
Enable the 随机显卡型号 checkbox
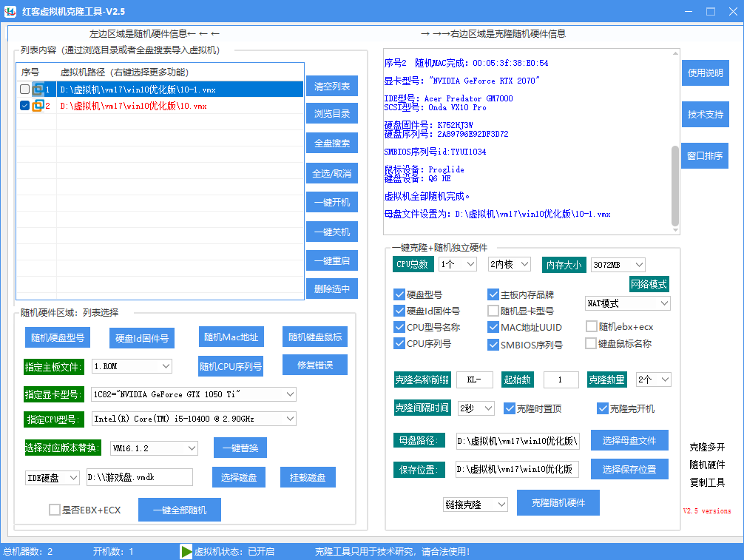(493, 311)
